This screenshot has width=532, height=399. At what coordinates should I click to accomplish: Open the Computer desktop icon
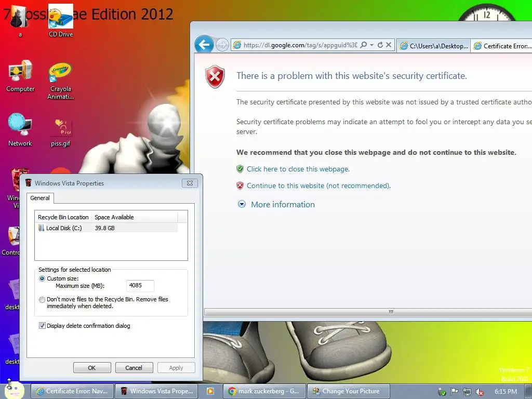[x=20, y=76]
